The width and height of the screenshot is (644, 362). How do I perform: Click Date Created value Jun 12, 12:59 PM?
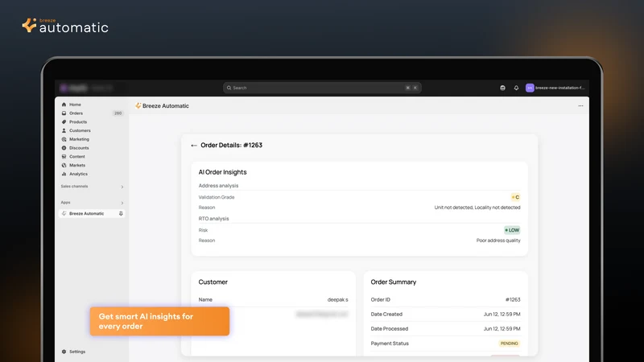pyautogui.click(x=502, y=315)
